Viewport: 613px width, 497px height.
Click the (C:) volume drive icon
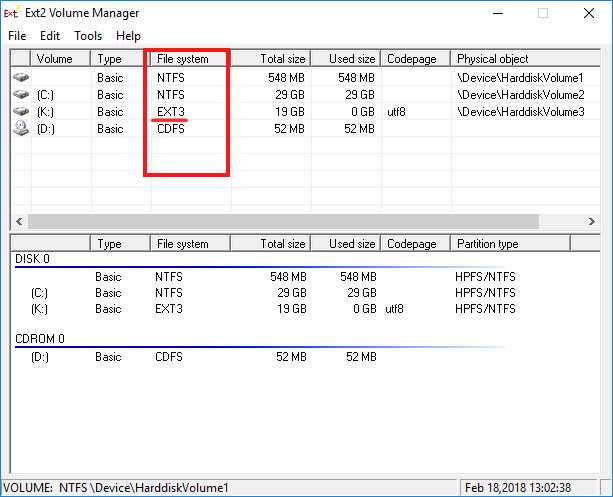click(x=21, y=94)
